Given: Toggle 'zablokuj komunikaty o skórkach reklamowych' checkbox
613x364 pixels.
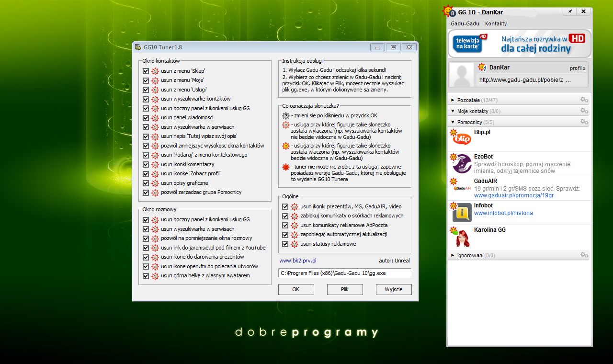Looking at the screenshot, I should pos(285,216).
